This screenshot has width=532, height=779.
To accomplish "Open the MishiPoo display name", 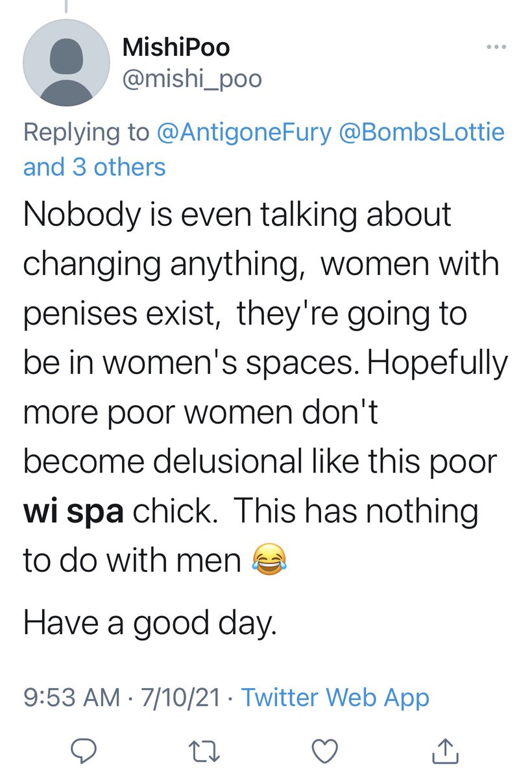I will coord(175,47).
